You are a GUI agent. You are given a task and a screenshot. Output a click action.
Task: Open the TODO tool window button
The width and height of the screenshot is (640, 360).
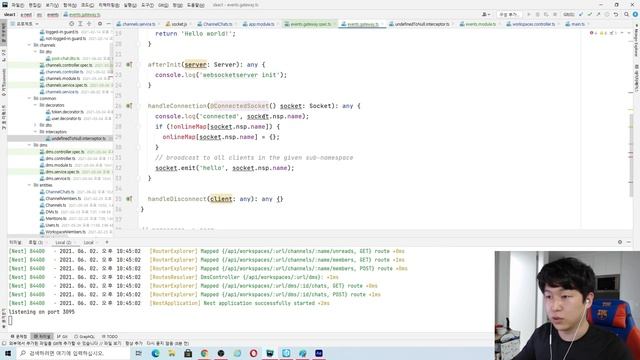click(110, 337)
